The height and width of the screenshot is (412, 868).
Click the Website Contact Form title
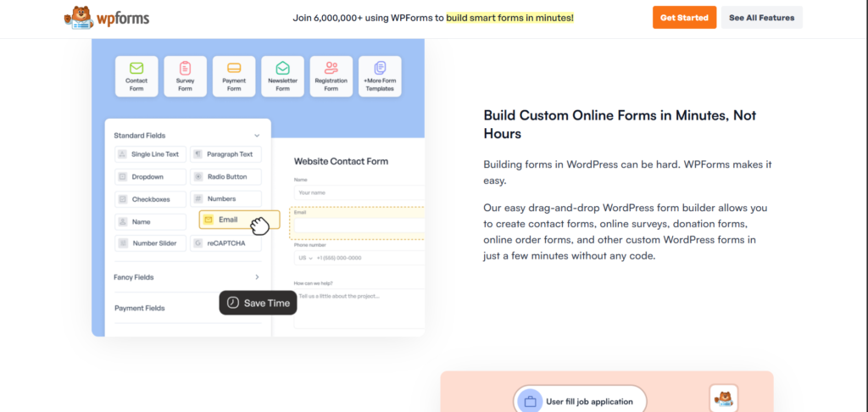(341, 161)
